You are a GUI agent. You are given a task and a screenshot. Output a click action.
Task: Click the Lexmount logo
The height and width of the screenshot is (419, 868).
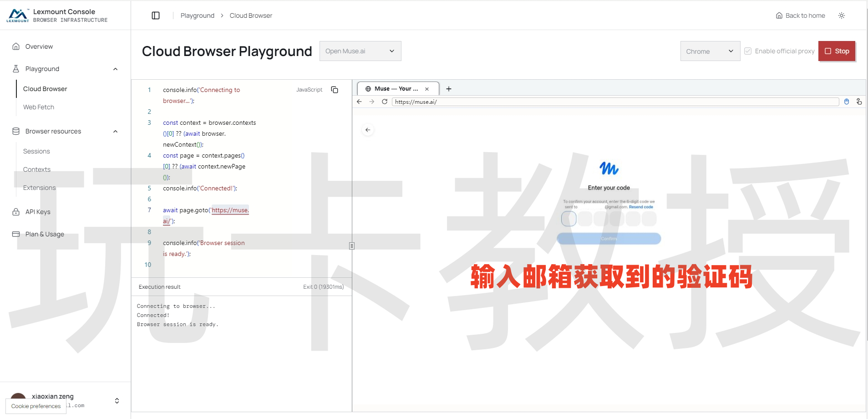[18, 15]
